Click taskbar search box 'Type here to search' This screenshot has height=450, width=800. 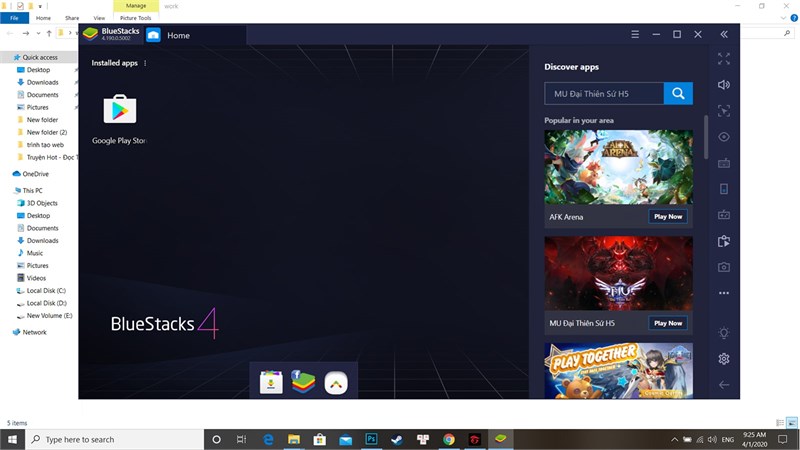[x=114, y=439]
